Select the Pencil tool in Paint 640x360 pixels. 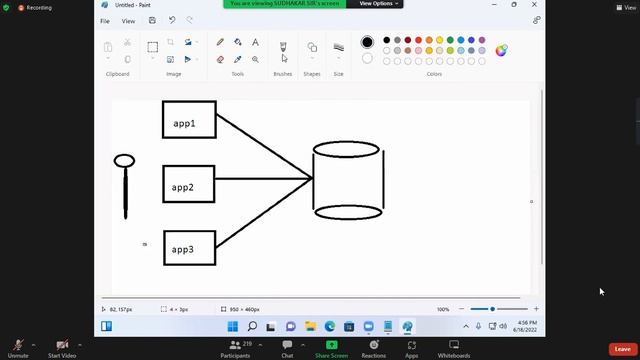[220, 42]
